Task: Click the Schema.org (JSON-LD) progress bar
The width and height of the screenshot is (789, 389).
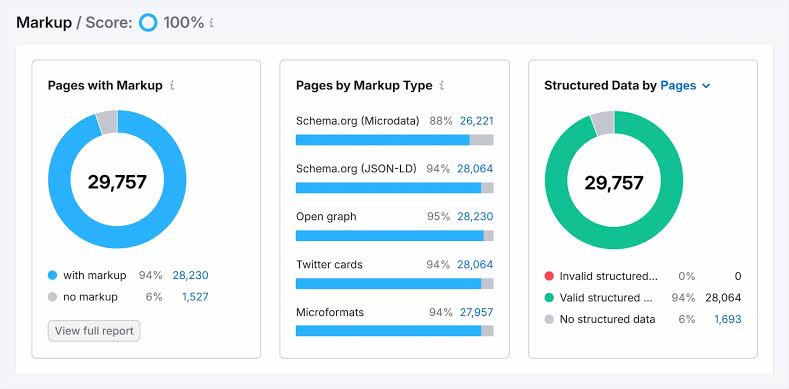Action: click(394, 188)
